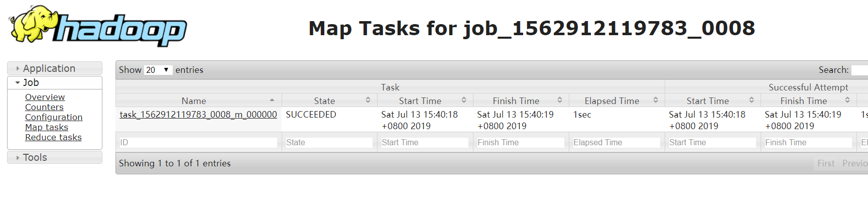The width and height of the screenshot is (868, 198).
Task: Sort by Successful Attempt Start Time arrows
Action: point(752,101)
